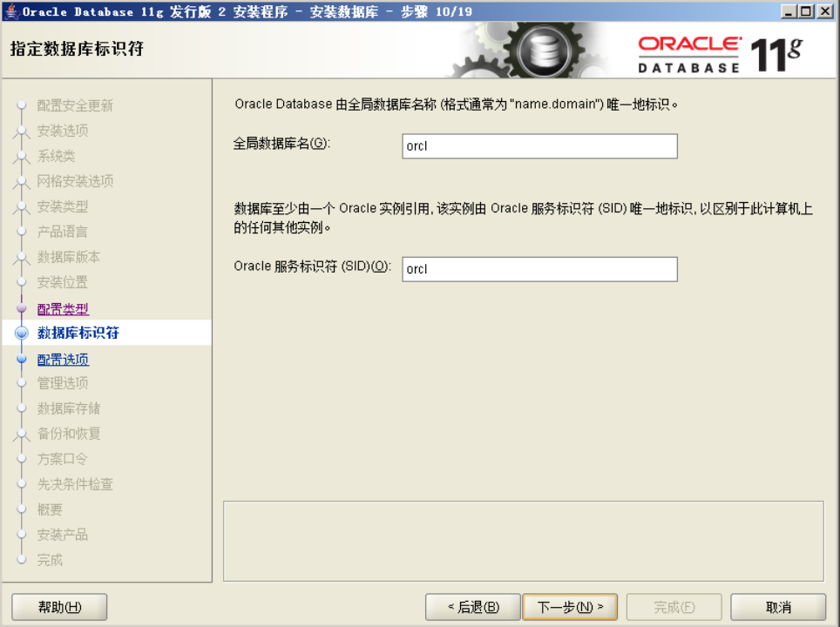840x627 pixels.
Task: Click the 指定数据库标识符 page heading
Action: coord(77,49)
